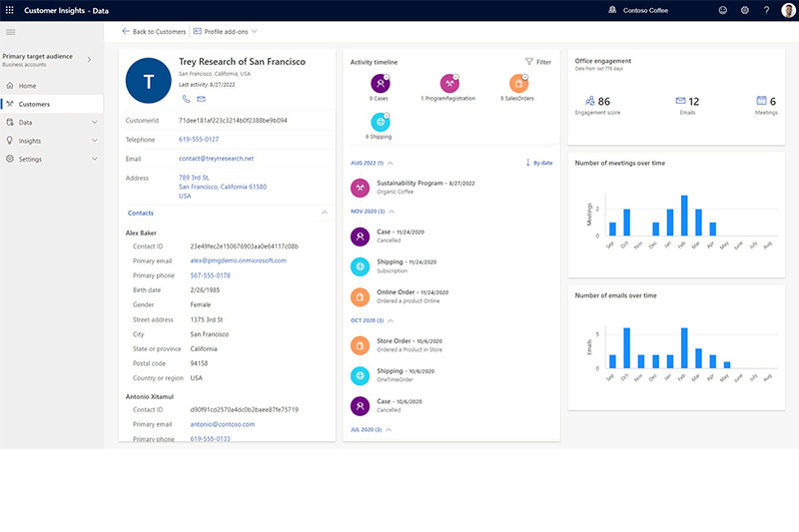Collapse the AUG 2022 timeline group
Screen dimensions: 799x532
[391, 164]
